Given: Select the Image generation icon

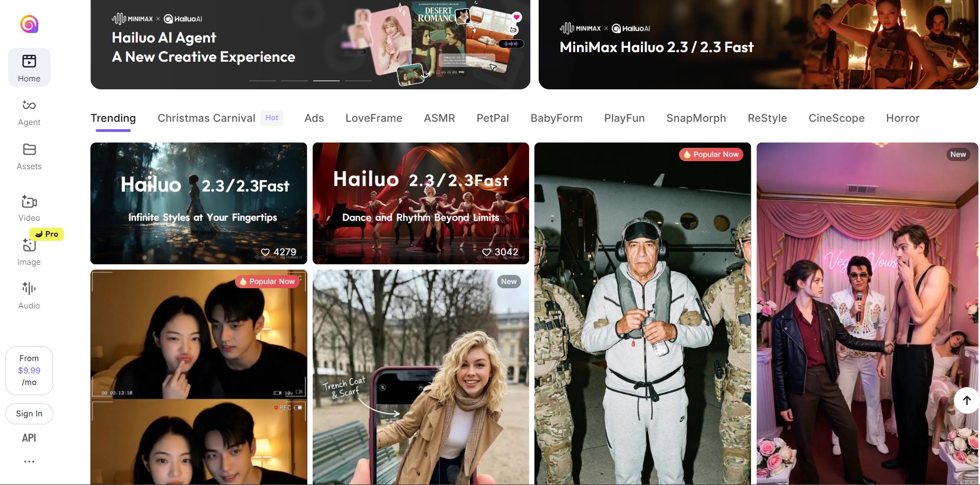Looking at the screenshot, I should point(29,246).
